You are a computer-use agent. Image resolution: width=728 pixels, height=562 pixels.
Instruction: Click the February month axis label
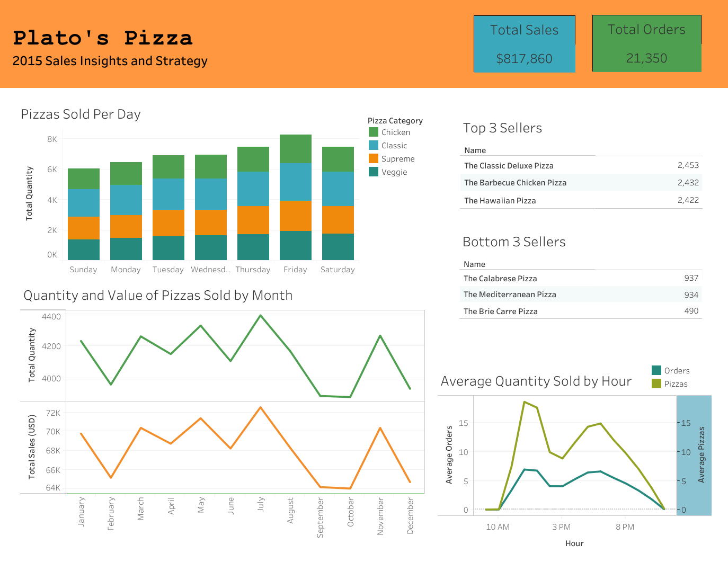pyautogui.click(x=111, y=513)
